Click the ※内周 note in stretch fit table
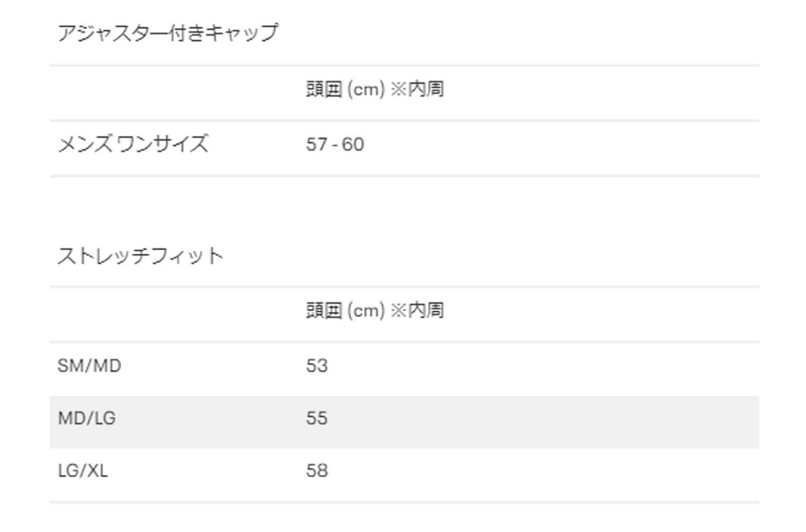 pyautogui.click(x=417, y=310)
